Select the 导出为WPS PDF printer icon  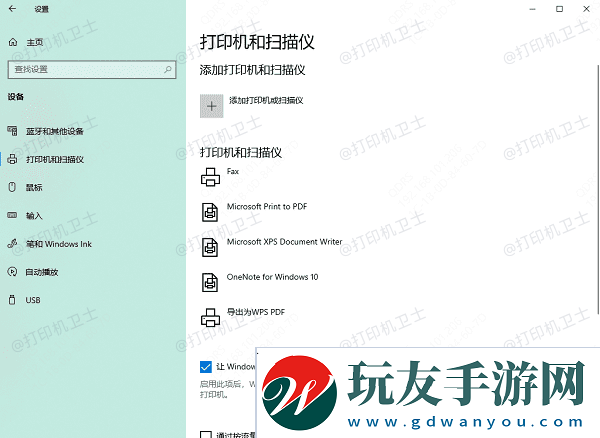[x=210, y=318]
